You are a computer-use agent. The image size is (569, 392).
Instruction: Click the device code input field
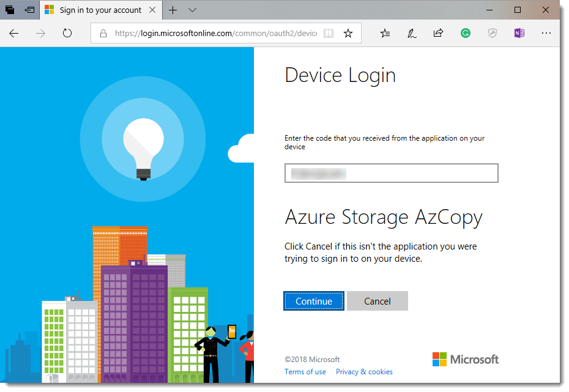pos(391,173)
